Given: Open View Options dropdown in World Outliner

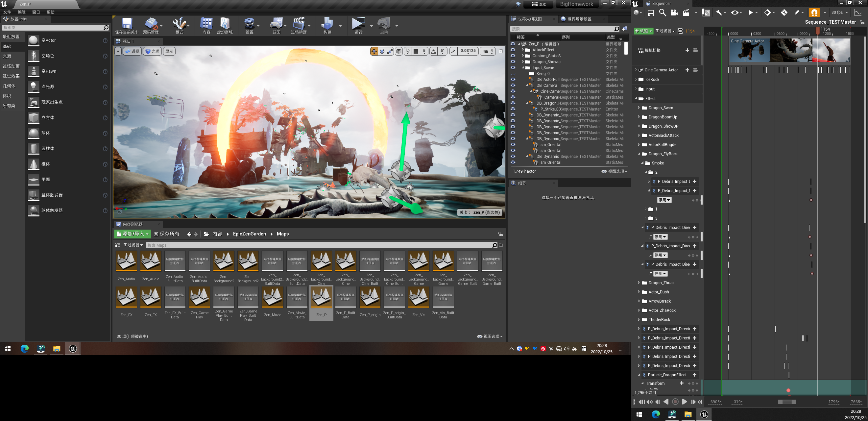Looking at the screenshot, I should (x=615, y=171).
